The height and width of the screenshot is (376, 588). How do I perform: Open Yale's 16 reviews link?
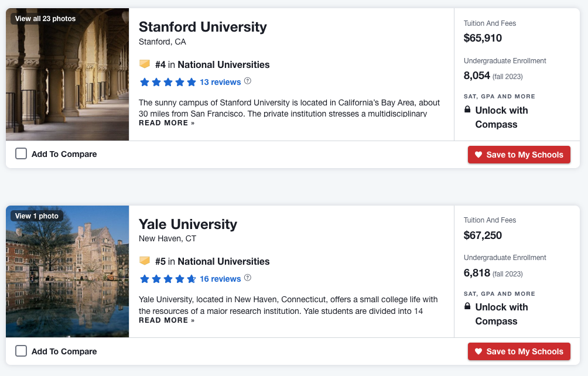(x=220, y=279)
